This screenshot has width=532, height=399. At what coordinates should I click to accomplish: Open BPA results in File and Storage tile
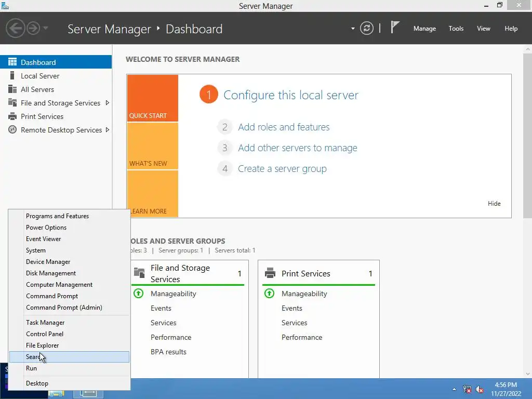(x=168, y=352)
